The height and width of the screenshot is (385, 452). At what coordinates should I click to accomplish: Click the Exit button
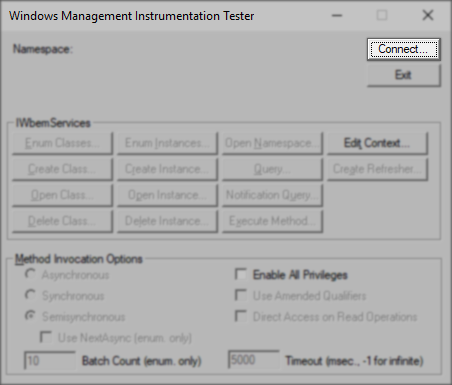pyautogui.click(x=404, y=75)
